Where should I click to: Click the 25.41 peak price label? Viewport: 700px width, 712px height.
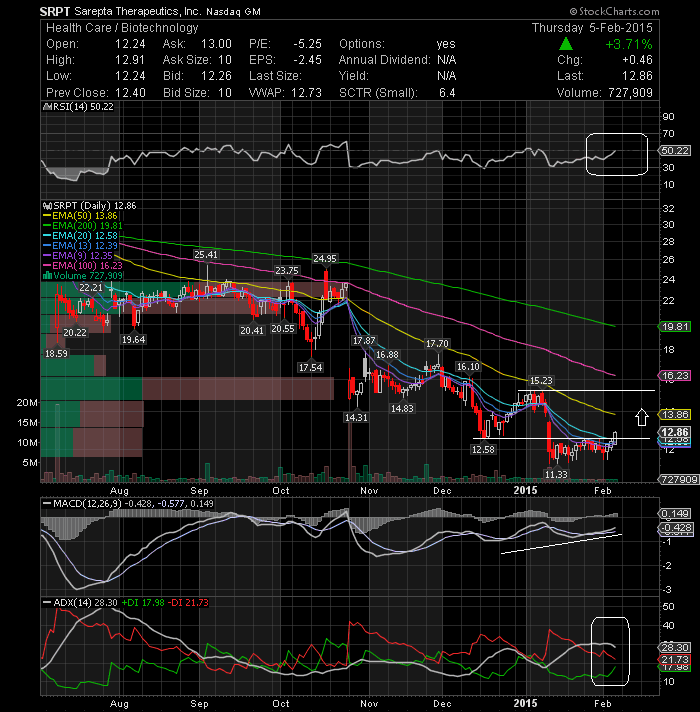pos(206,254)
